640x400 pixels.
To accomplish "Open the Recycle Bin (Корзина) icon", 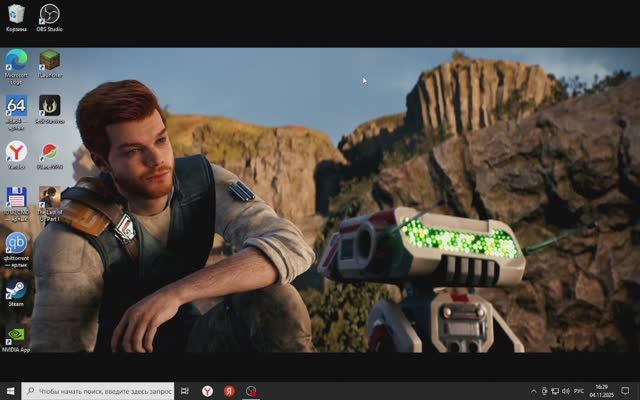I will [x=16, y=18].
